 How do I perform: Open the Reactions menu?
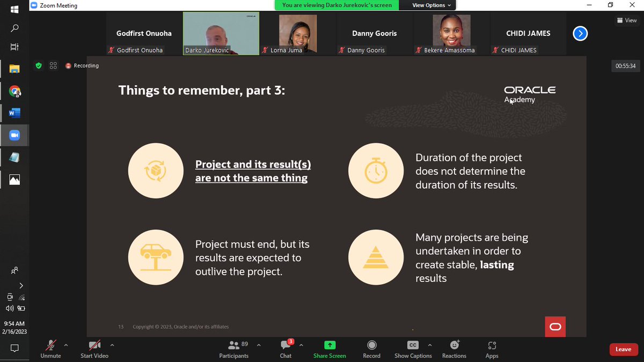pos(454,349)
